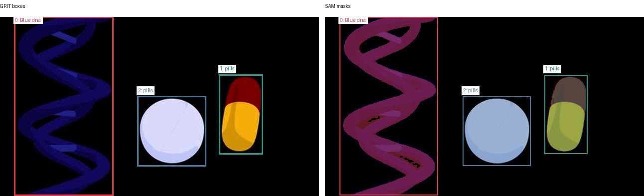
Task: Select the "2: pills" label in SAM masks
Action: pyautogui.click(x=471, y=90)
